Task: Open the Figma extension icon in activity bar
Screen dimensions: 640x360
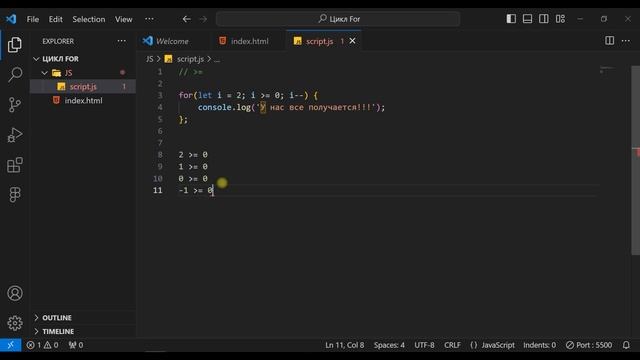Action: point(15,195)
